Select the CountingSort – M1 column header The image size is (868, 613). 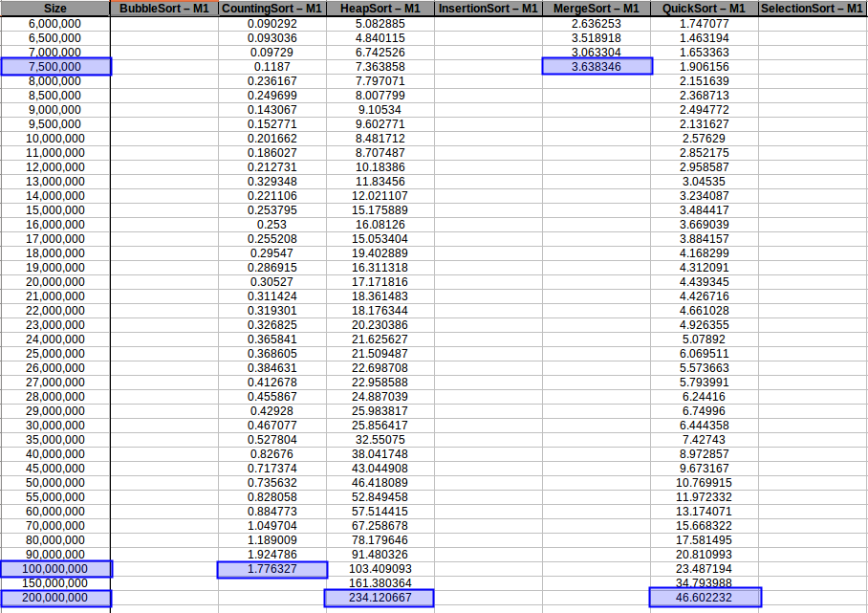pos(271,9)
